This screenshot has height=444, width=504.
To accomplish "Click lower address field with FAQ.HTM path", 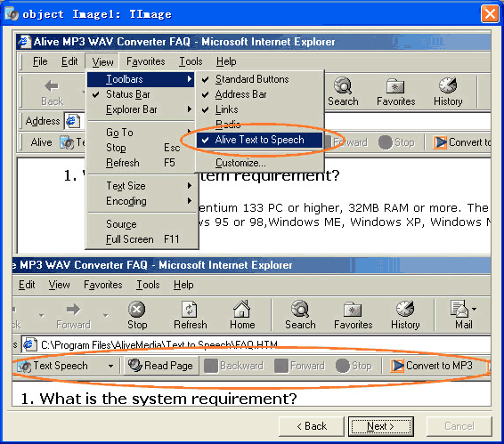I will coord(256,344).
